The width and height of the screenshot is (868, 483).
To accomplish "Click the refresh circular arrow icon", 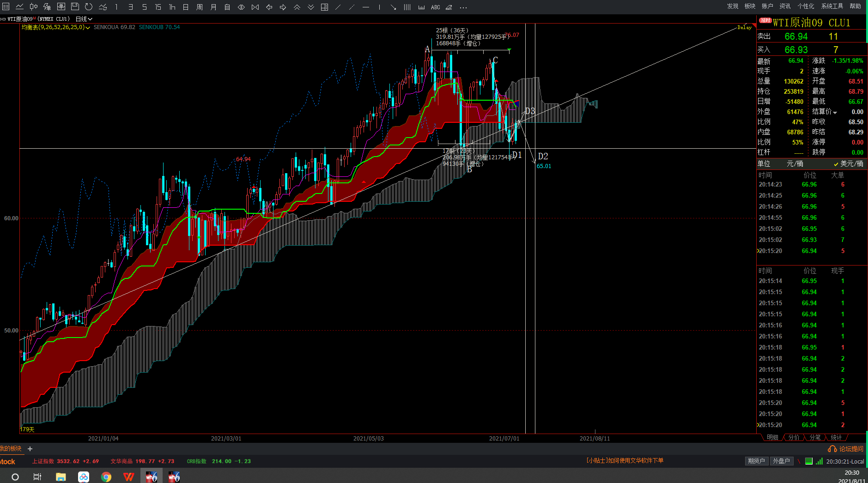I will point(89,7).
